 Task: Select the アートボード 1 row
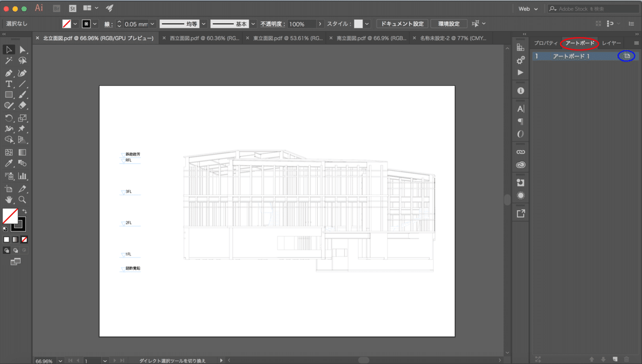(585, 56)
